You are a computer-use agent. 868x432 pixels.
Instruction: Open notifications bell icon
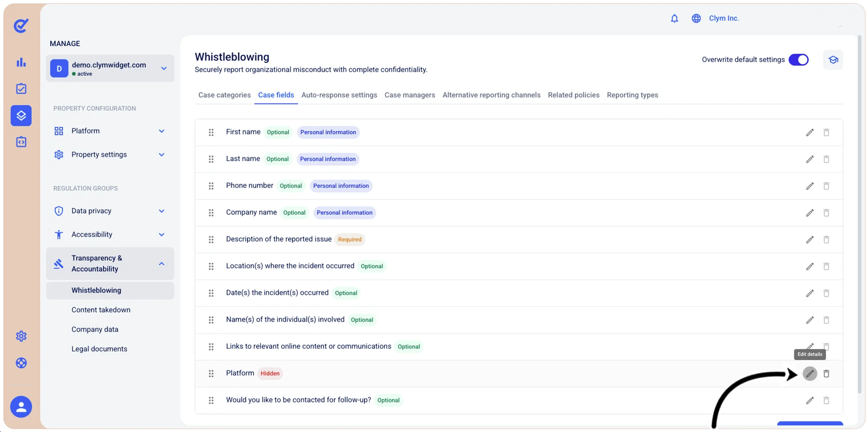(x=674, y=19)
